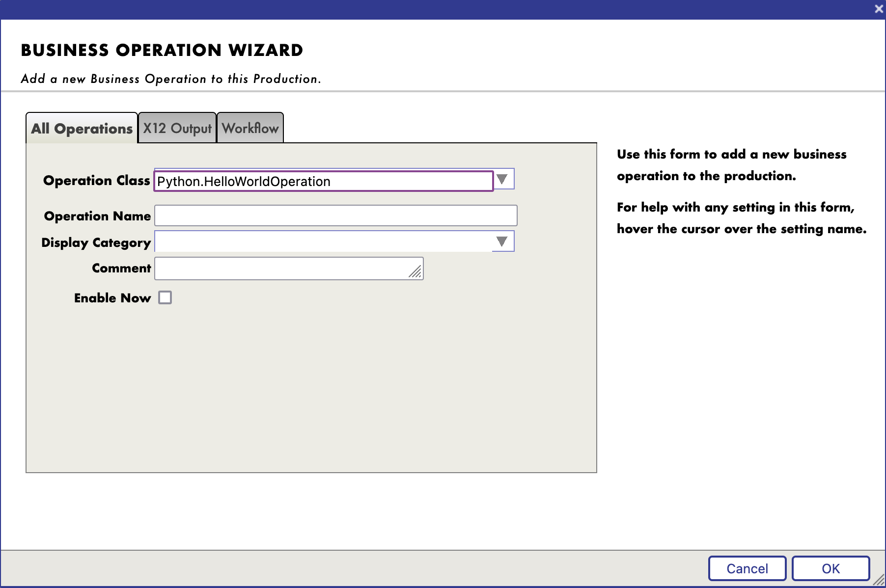Click the OK button to confirm

click(x=831, y=568)
